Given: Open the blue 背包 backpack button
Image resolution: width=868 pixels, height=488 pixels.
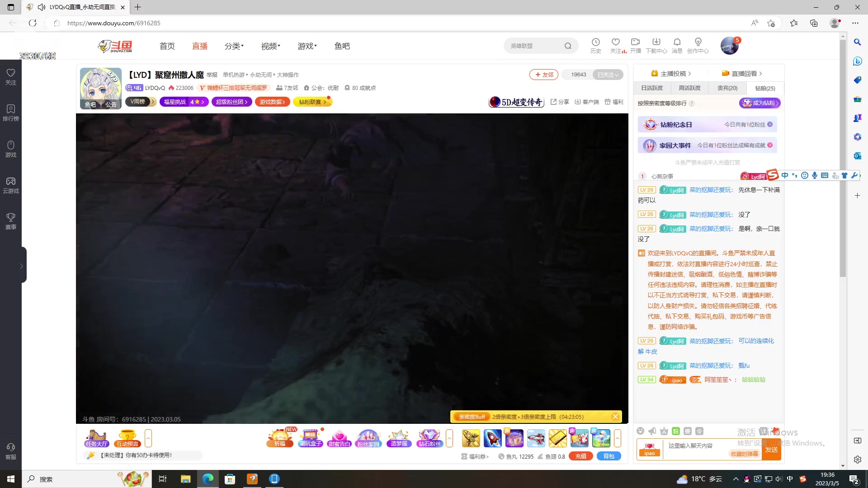Looking at the screenshot, I should click(x=609, y=456).
